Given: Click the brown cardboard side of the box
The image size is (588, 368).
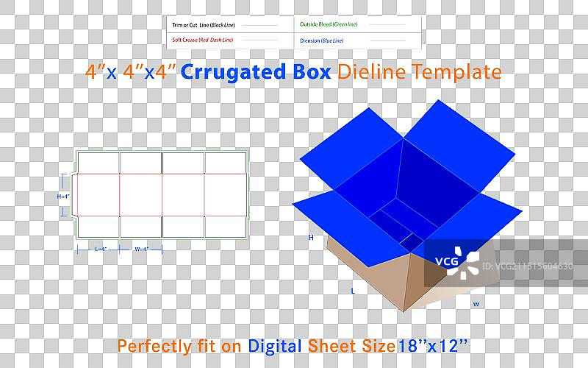Looking at the screenshot, I should pyautogui.click(x=367, y=276).
